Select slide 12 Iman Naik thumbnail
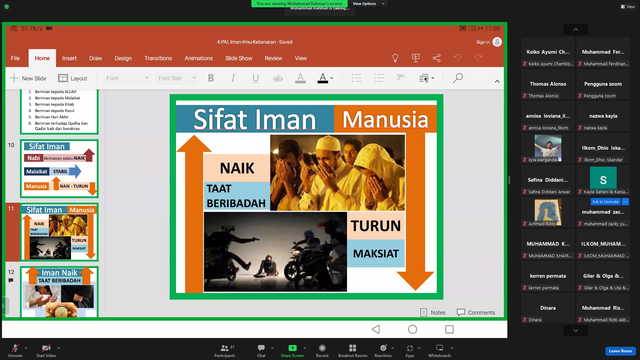The width and height of the screenshot is (640, 360). click(59, 292)
